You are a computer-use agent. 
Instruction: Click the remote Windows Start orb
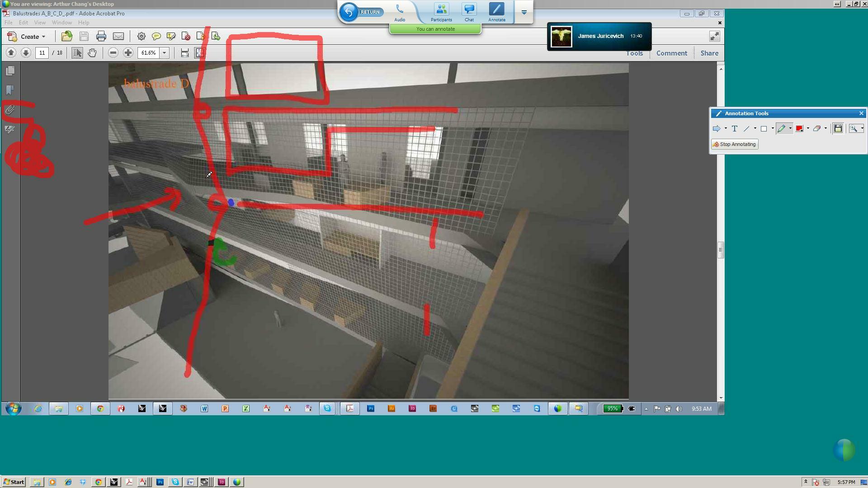pos(13,409)
